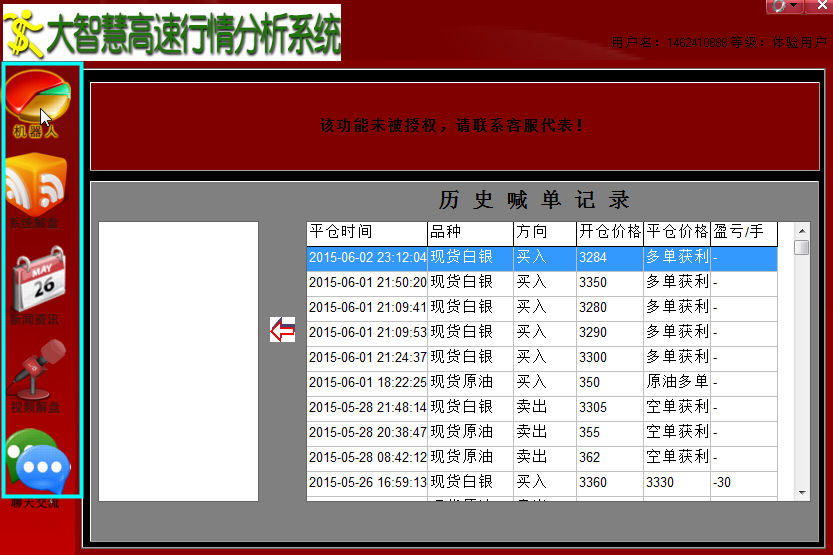Open the gear settings dropdown

pyautogui.click(x=784, y=6)
